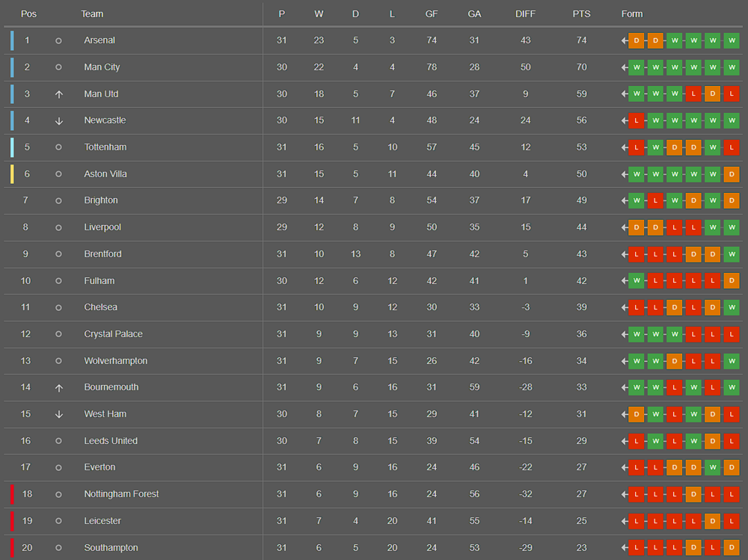Select the Brighton team name
748x560 pixels.
tap(101, 200)
